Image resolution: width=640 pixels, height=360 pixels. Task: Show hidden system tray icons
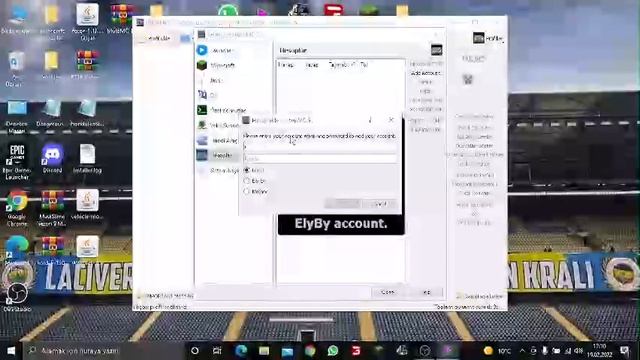pyautogui.click(x=522, y=351)
